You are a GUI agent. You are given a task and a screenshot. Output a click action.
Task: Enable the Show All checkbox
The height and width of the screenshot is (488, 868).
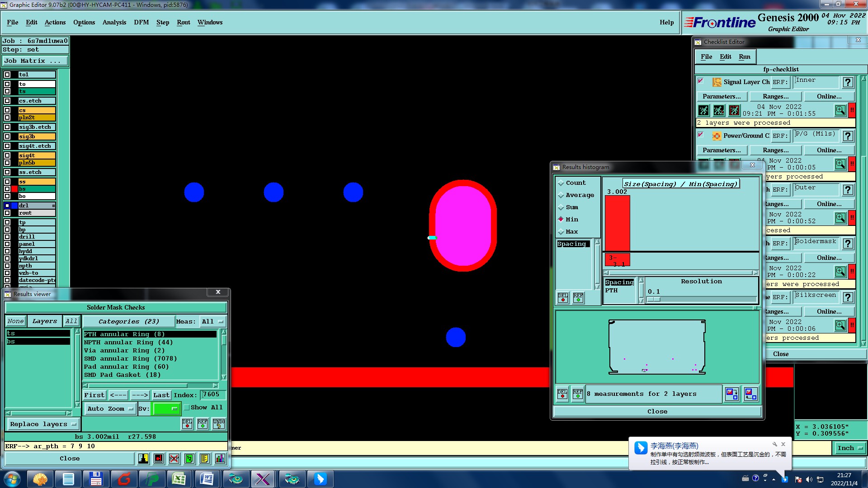coord(186,408)
